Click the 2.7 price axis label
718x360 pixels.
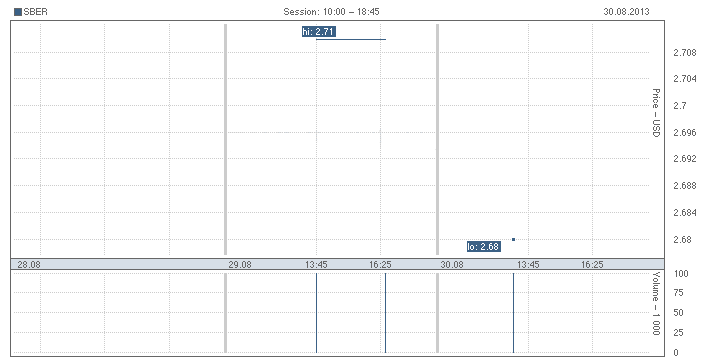pyautogui.click(x=680, y=105)
